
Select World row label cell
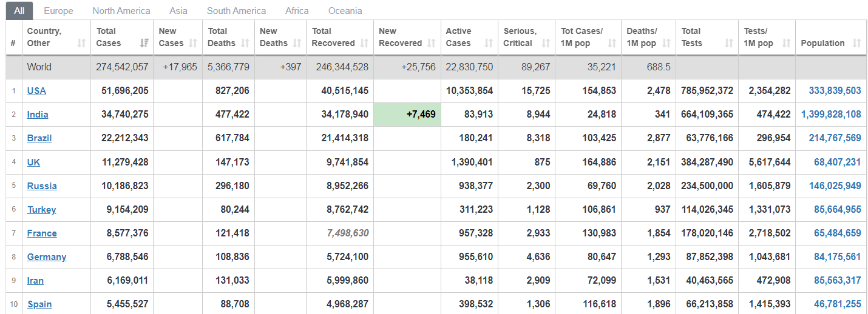(x=56, y=67)
